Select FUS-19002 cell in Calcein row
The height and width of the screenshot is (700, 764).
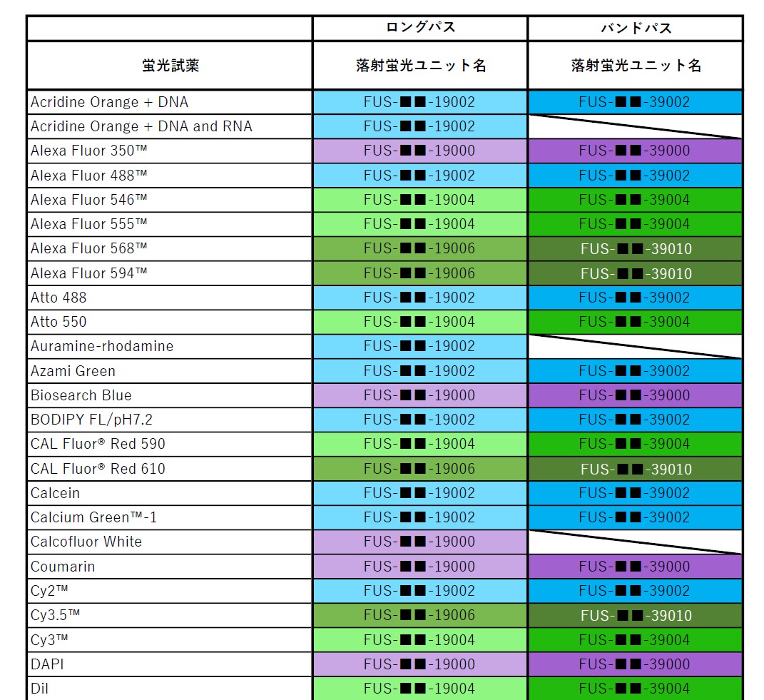(x=420, y=493)
